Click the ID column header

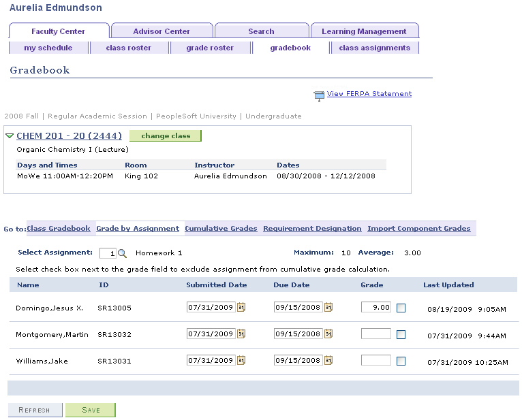pos(104,285)
